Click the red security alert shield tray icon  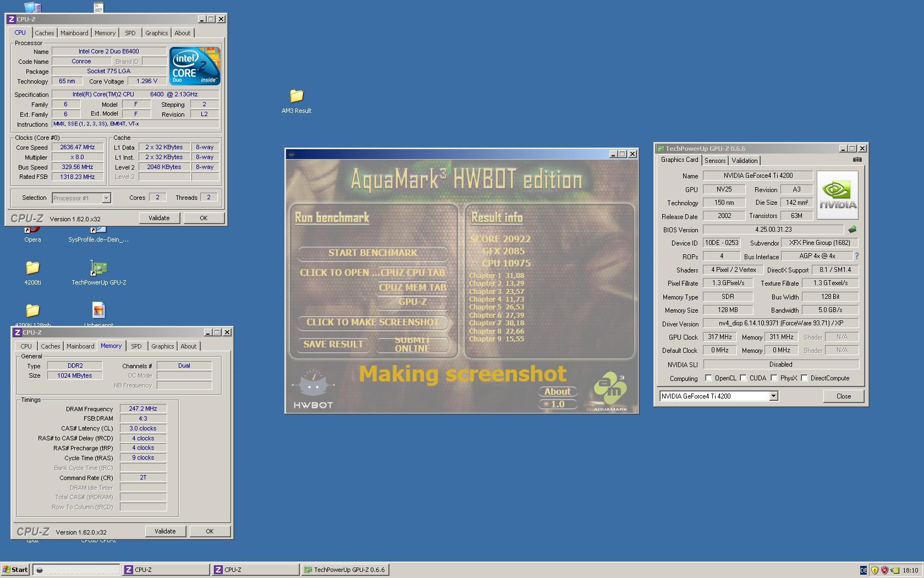pyautogui.click(x=884, y=570)
